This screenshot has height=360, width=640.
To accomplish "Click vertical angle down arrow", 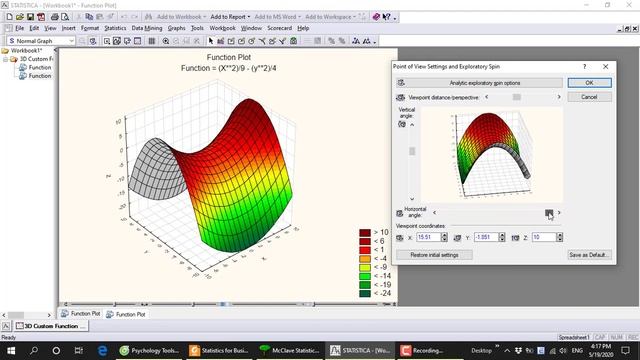I will tap(412, 199).
